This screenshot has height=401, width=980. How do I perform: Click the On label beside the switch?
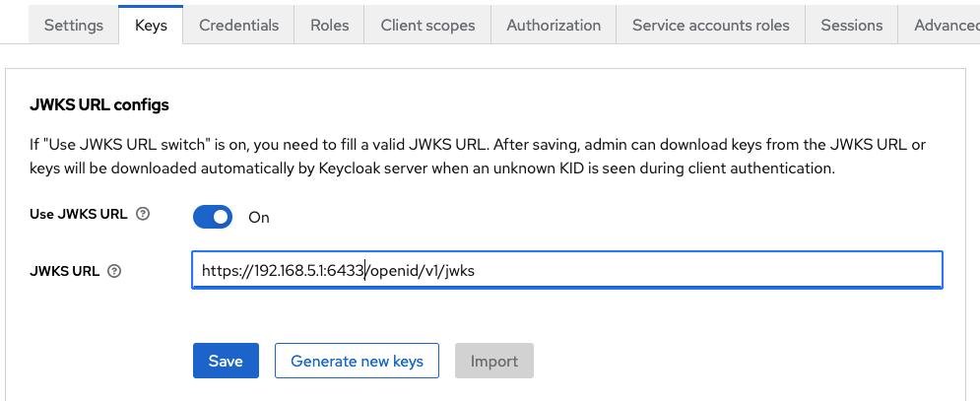(x=259, y=218)
